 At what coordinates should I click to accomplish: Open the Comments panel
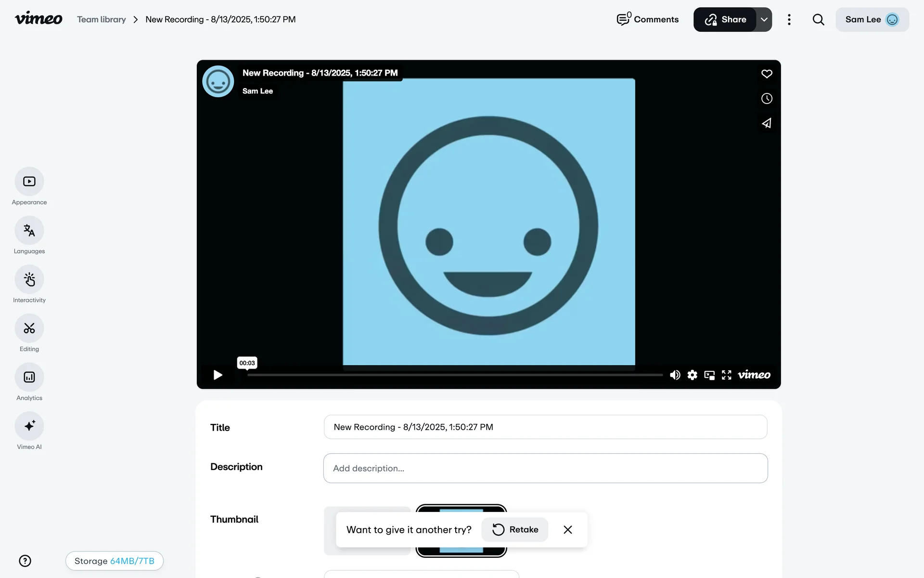click(x=648, y=20)
